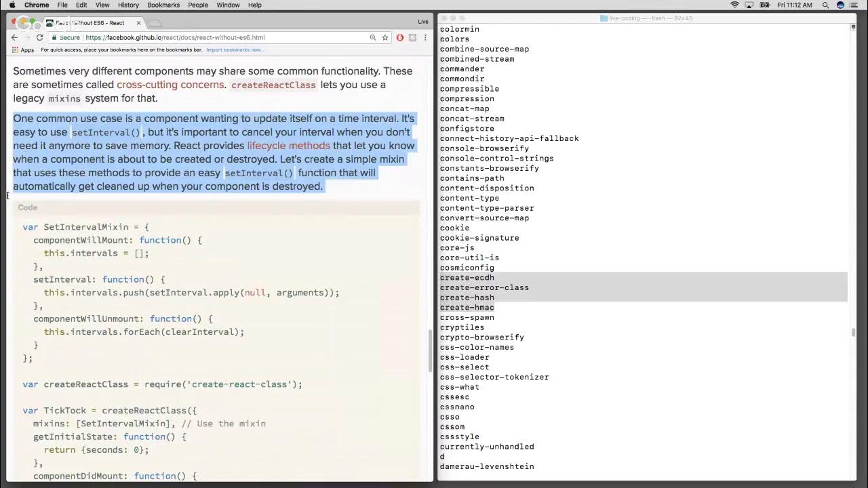
Task: Check the battery status icon
Action: point(766,5)
